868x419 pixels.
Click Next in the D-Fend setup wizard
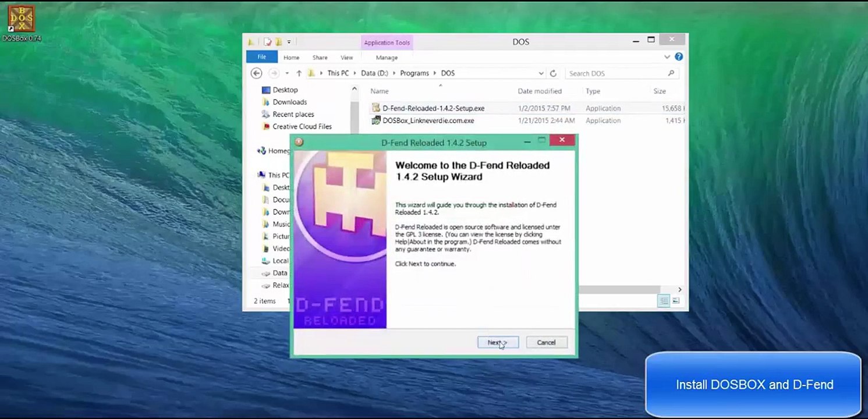(x=498, y=342)
